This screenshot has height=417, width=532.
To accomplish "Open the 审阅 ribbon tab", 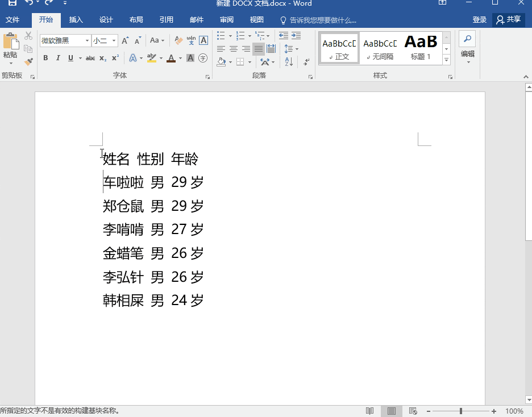I will (227, 20).
